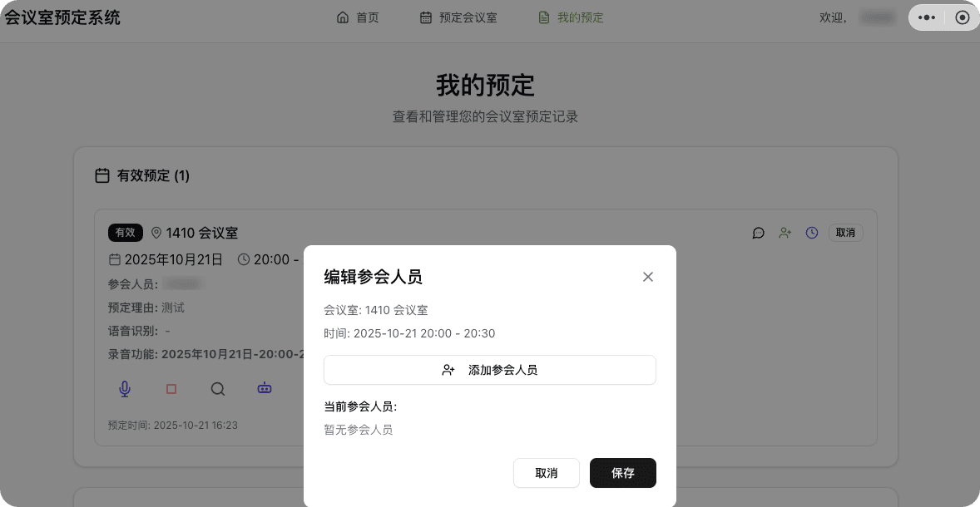Image resolution: width=980 pixels, height=507 pixels.
Task: Click the 语音识别: - text
Action: pyautogui.click(x=140, y=330)
